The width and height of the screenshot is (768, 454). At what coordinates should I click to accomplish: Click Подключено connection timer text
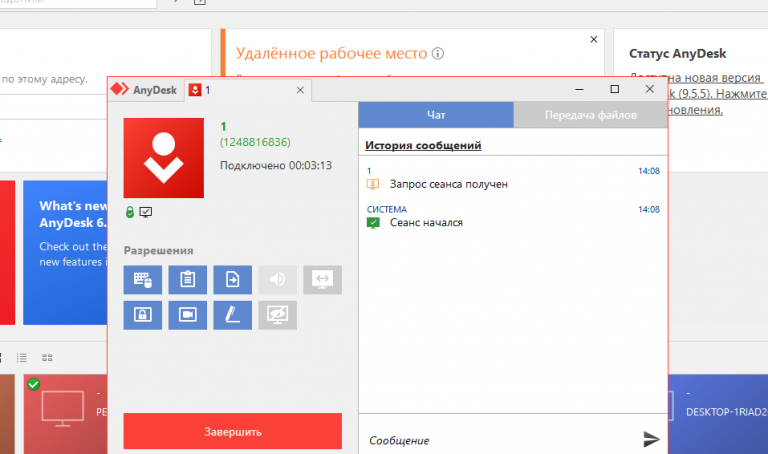(276, 166)
